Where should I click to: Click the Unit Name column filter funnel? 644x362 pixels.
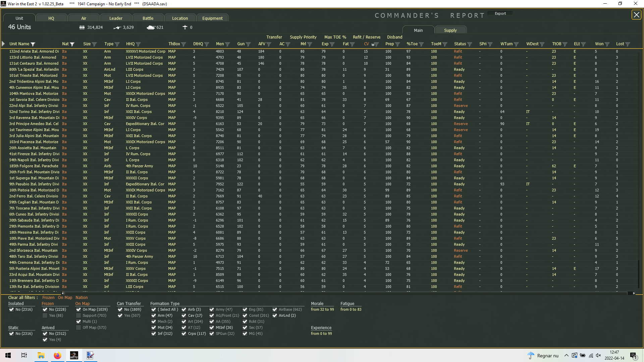33,44
